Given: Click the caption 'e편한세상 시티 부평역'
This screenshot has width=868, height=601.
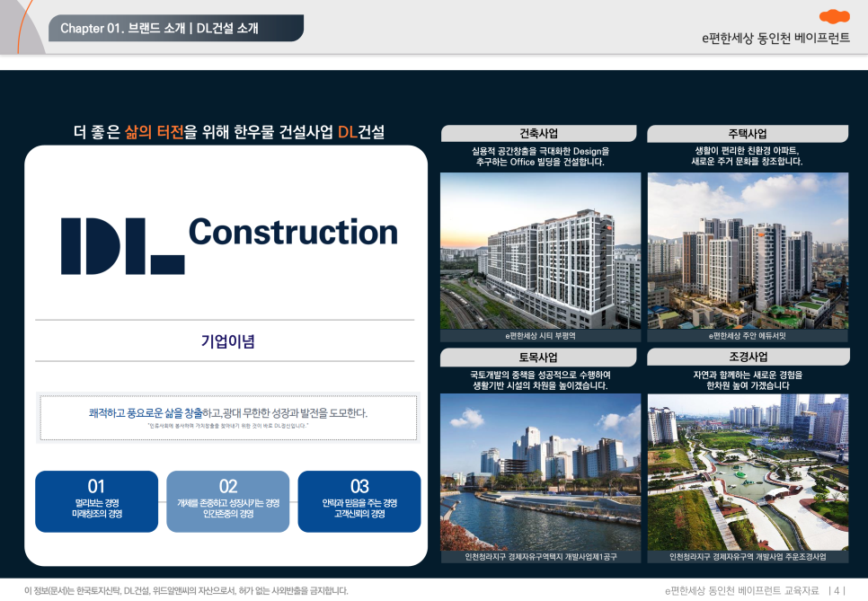Looking at the screenshot, I should click(x=540, y=336).
